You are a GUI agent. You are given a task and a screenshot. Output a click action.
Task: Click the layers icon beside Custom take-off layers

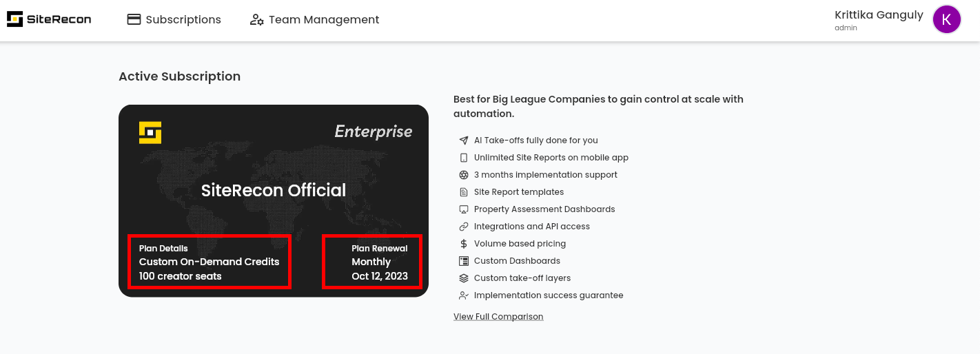click(464, 278)
